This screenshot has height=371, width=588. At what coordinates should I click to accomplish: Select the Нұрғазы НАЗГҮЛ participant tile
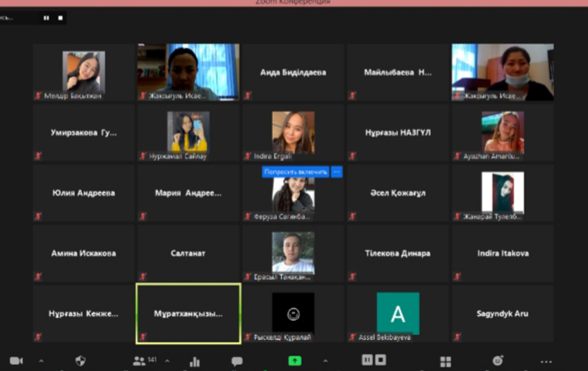click(x=397, y=133)
